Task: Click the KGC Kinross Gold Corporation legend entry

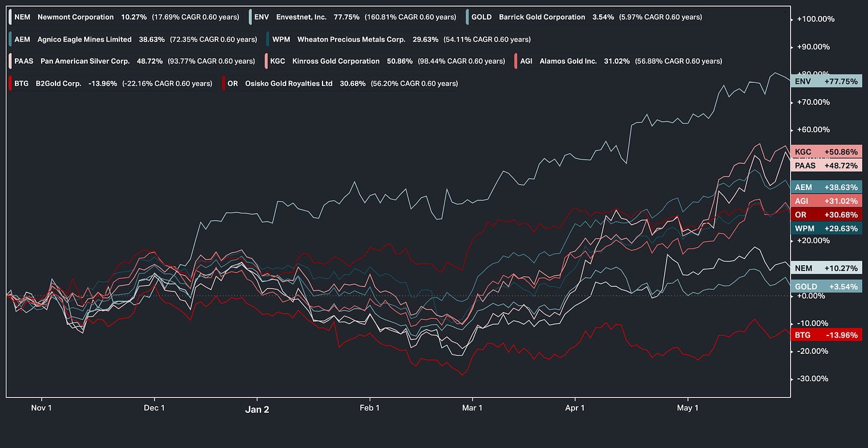Action: point(385,61)
